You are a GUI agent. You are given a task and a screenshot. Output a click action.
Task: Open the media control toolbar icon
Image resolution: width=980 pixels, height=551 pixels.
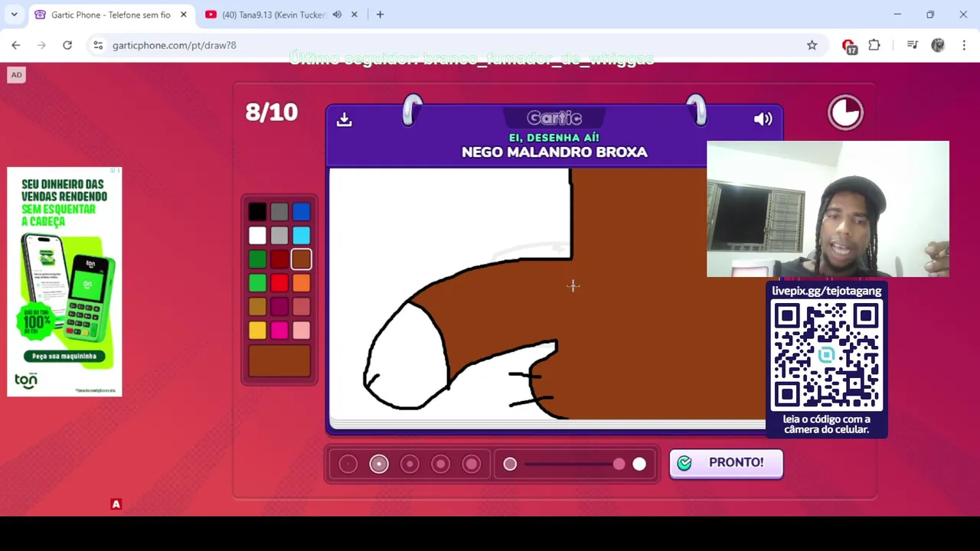[x=912, y=45]
